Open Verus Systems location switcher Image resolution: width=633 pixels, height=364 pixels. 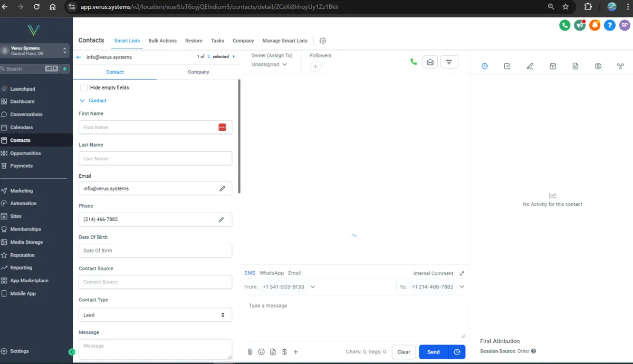35,51
